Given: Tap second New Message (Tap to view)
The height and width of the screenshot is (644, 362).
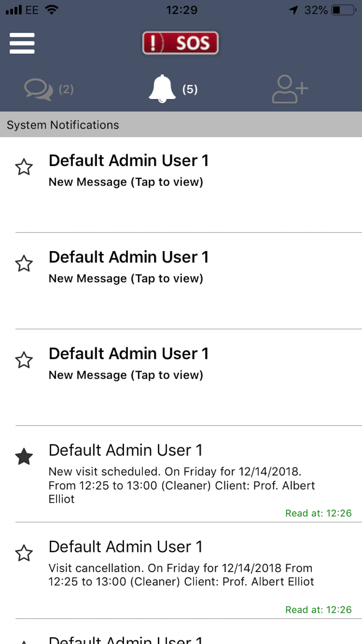Looking at the screenshot, I should [x=126, y=279].
